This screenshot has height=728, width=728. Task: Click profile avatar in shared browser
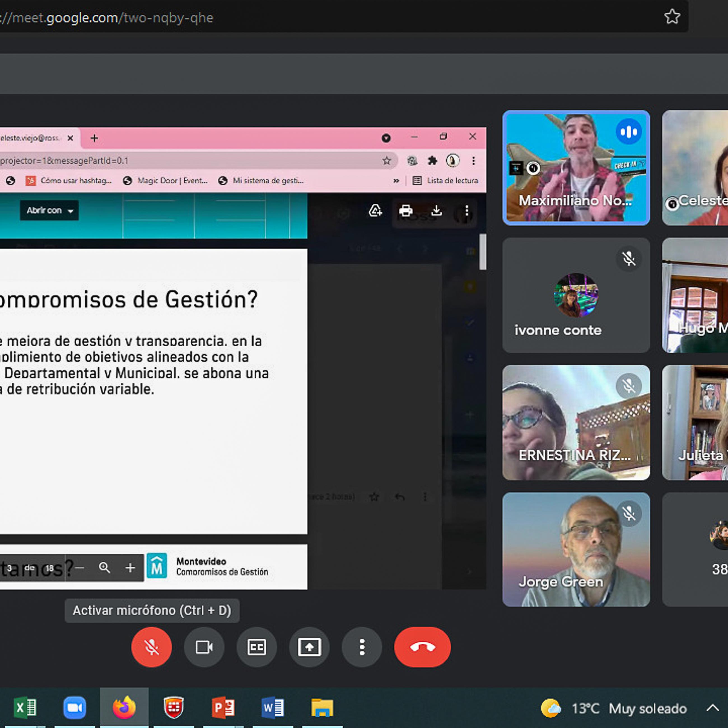pos(452,161)
